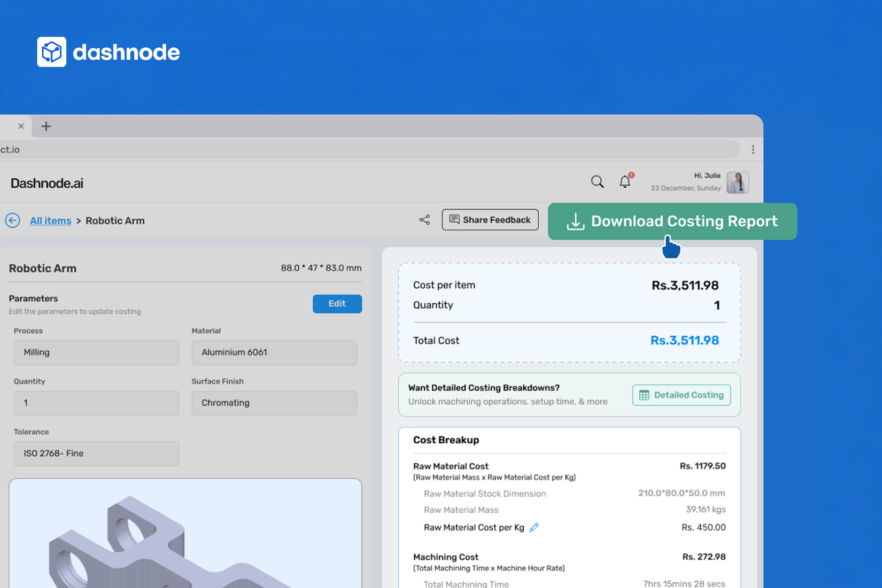The width and height of the screenshot is (882, 588).
Task: Click Julie's profile avatar
Action: 737,183
